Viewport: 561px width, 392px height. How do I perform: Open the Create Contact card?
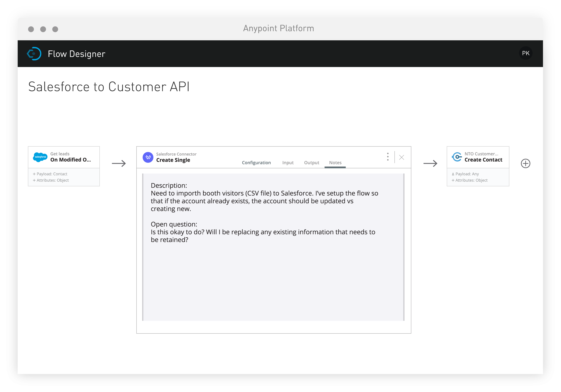478,166
